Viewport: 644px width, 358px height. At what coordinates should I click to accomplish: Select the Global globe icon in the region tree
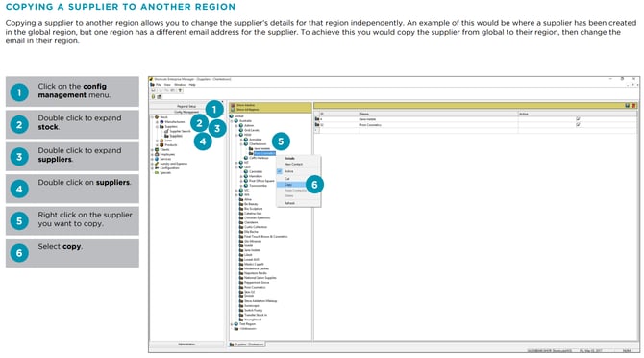(x=232, y=116)
